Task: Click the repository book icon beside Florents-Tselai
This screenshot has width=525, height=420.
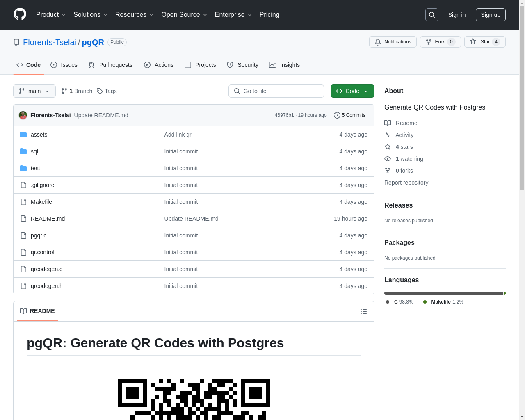Action: coord(16,42)
